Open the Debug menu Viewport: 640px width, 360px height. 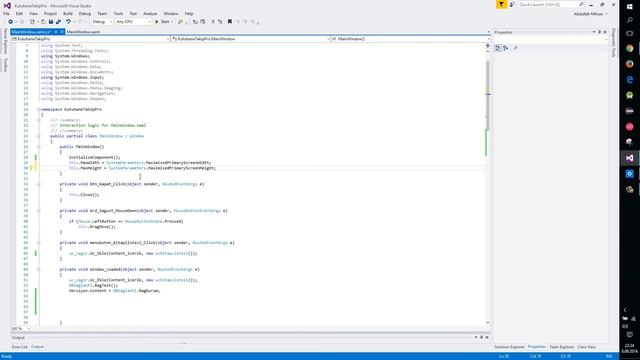pos(85,13)
